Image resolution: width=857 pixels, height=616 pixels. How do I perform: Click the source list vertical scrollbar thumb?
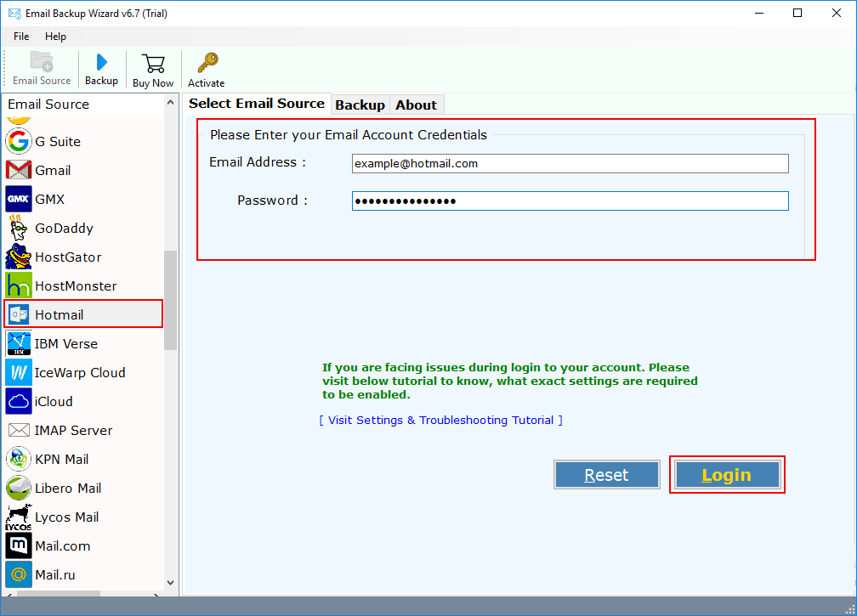[x=171, y=300]
